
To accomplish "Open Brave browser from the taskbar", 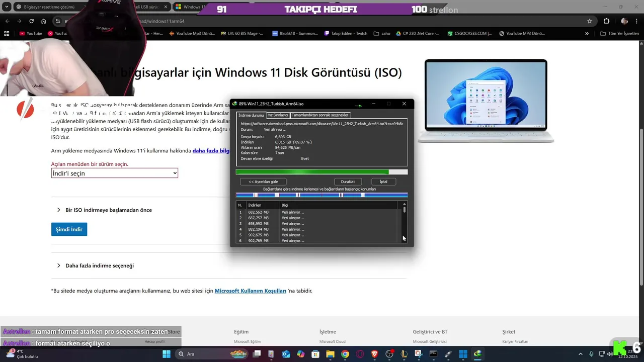I will pyautogui.click(x=374, y=354).
